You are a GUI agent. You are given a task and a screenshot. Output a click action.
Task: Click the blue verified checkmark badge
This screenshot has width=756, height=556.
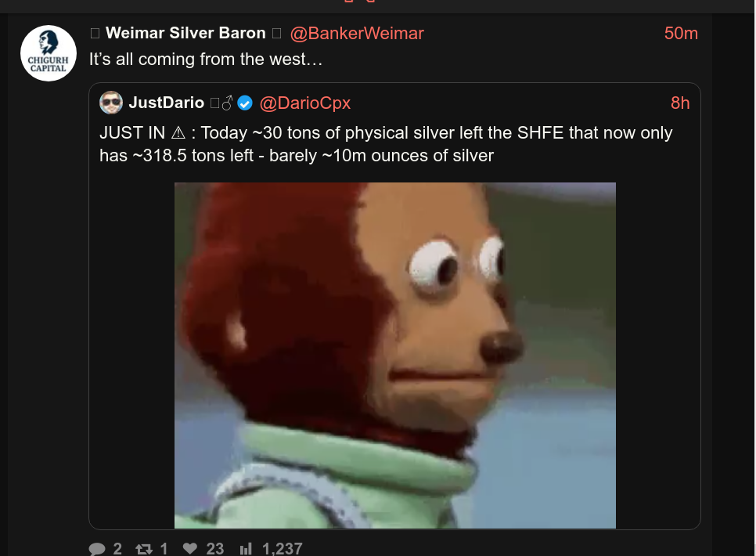click(245, 103)
